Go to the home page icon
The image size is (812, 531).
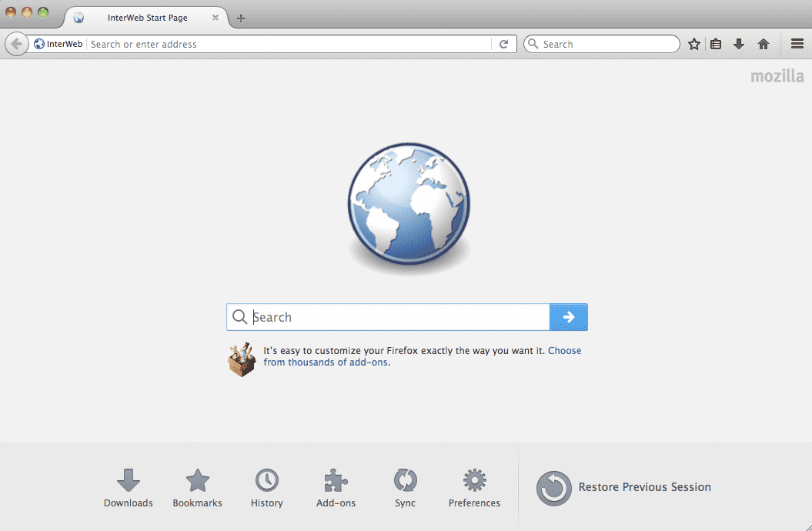[x=764, y=44]
